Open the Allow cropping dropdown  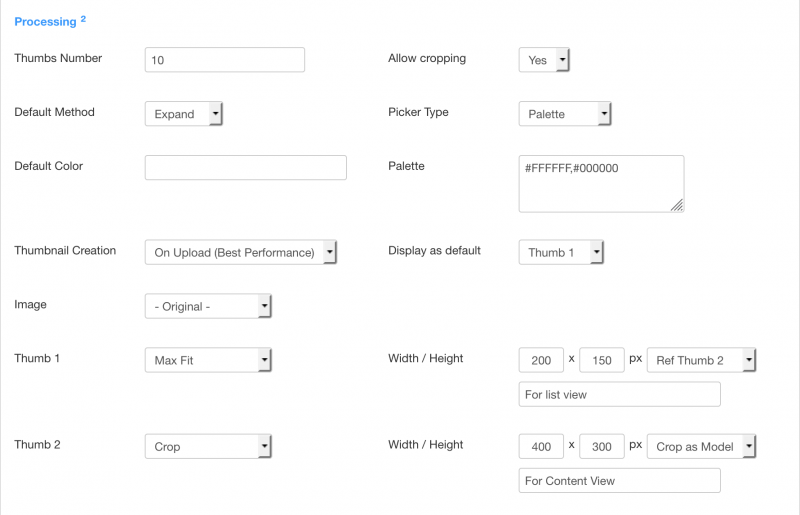point(544,60)
